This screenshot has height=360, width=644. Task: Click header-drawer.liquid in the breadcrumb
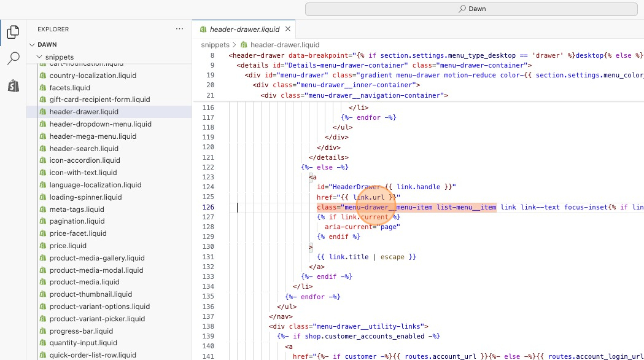click(x=285, y=45)
